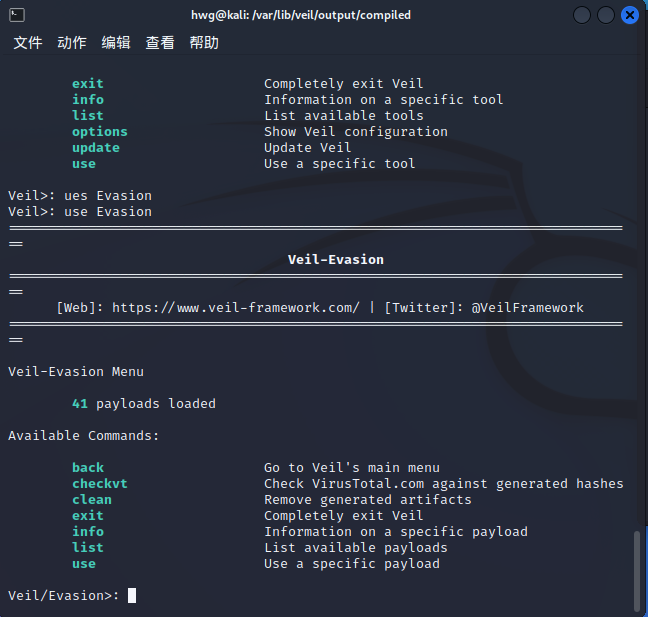Click 'Veil-Evasion Menu' text
Screen dimensions: 648x617
[x=76, y=372]
